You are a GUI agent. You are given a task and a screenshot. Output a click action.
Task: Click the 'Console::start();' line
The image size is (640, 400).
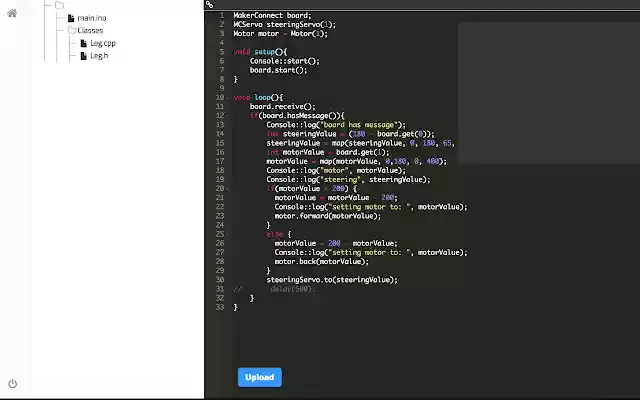click(x=284, y=61)
